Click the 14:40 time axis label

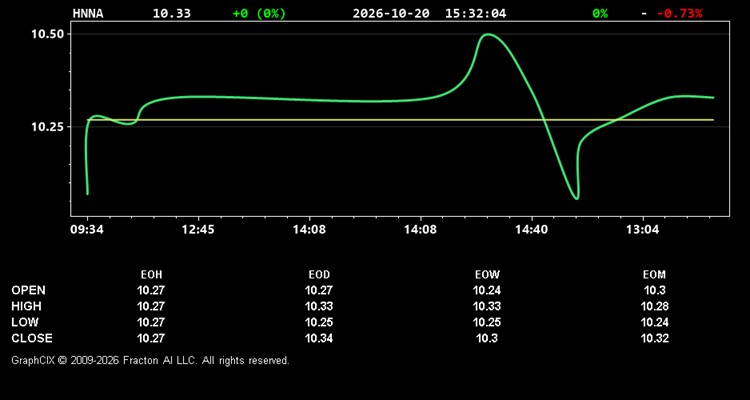point(531,230)
